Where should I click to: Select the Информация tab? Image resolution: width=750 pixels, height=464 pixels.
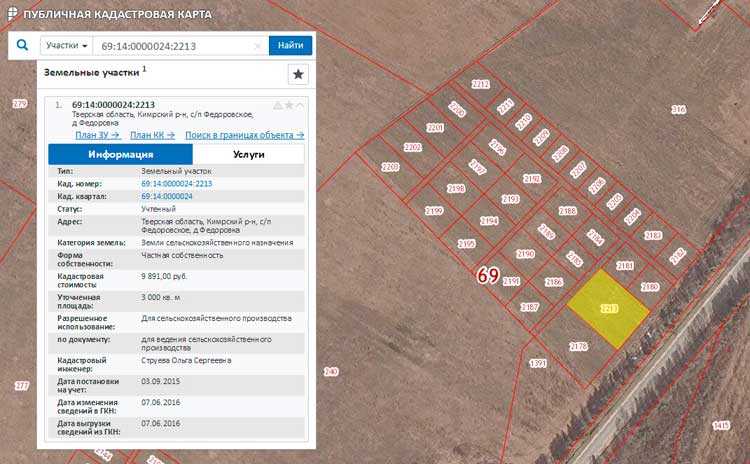pyautogui.click(x=120, y=155)
